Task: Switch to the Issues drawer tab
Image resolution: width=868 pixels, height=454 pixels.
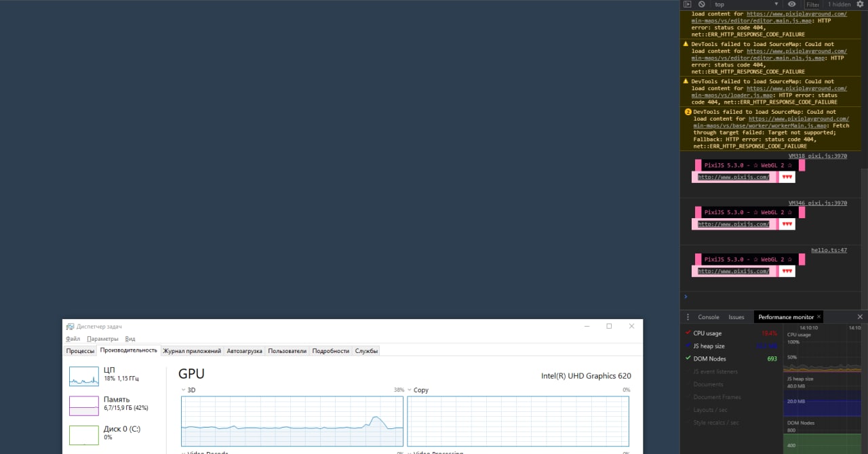Action: click(x=736, y=317)
